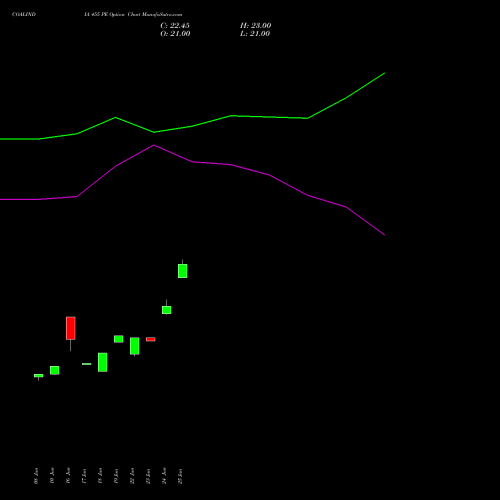Screen dimensions: 500x500
Task: Click the green candlestick on 19 Jan
Action: tap(119, 339)
